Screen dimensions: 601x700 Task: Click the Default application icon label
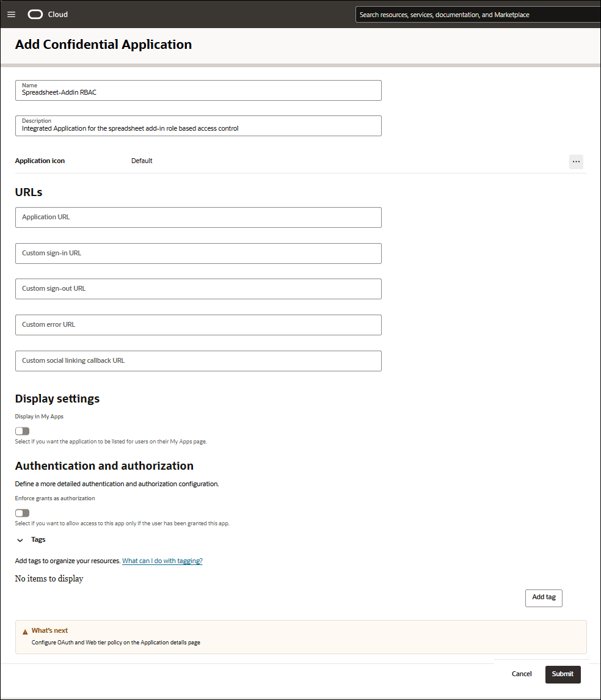(x=142, y=161)
